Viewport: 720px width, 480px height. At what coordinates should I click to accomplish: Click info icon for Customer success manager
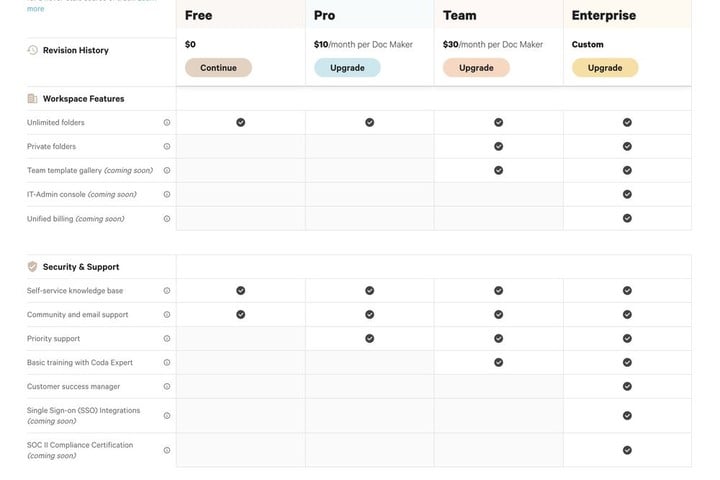pyautogui.click(x=167, y=386)
